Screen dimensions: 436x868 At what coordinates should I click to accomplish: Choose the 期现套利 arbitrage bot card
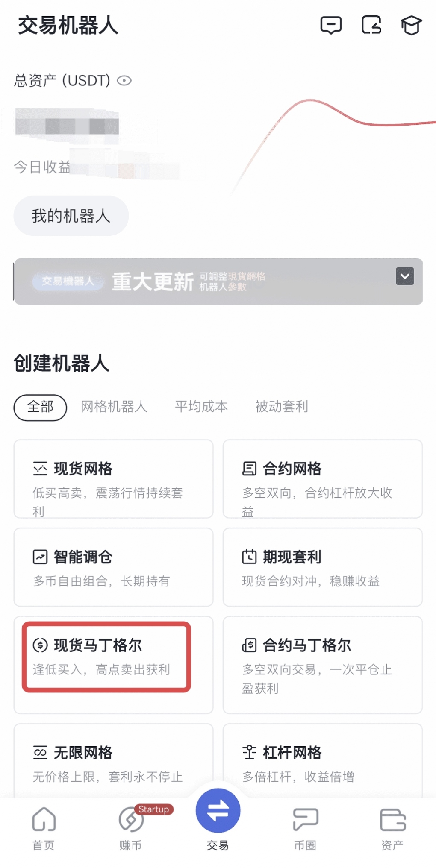(322, 567)
